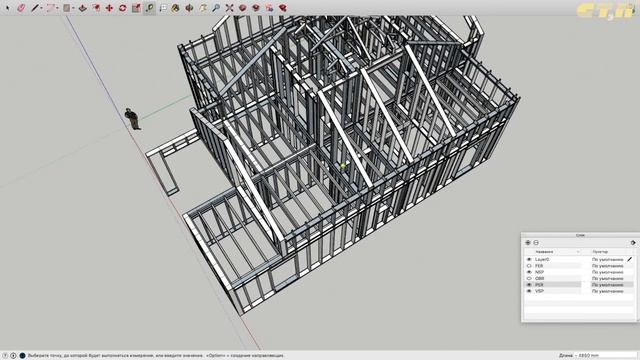Hide the PER layer via eye
The height and width of the screenshot is (360, 640).
(x=529, y=284)
